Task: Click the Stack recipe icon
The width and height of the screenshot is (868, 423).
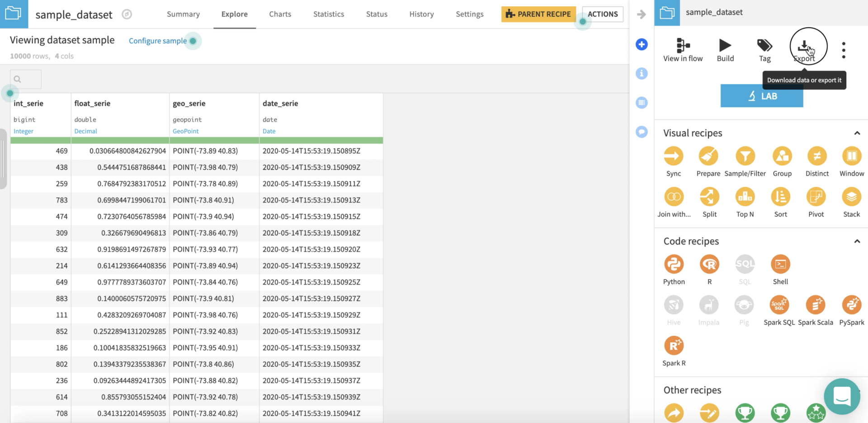Action: click(851, 197)
